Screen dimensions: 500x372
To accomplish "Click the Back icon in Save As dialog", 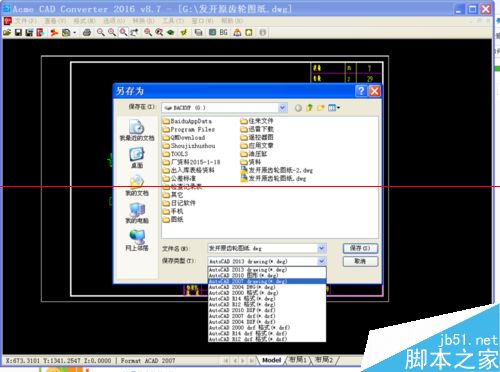I will click(x=298, y=108).
